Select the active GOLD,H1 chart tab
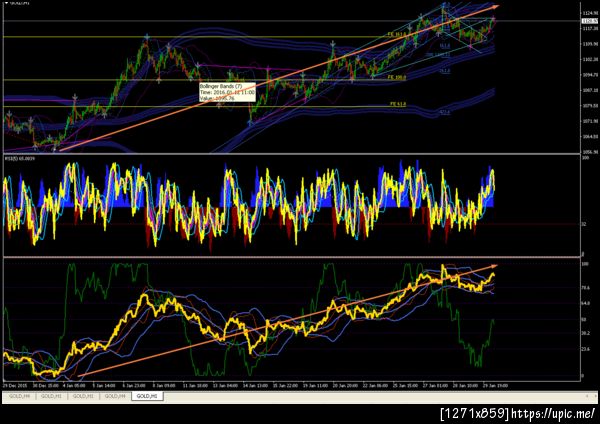600x424 pixels. [x=147, y=396]
